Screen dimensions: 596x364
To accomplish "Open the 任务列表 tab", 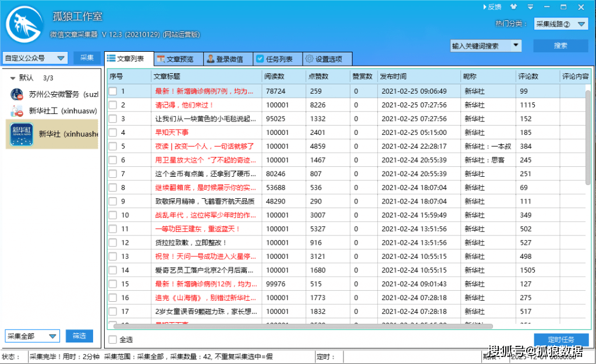I will tap(278, 59).
